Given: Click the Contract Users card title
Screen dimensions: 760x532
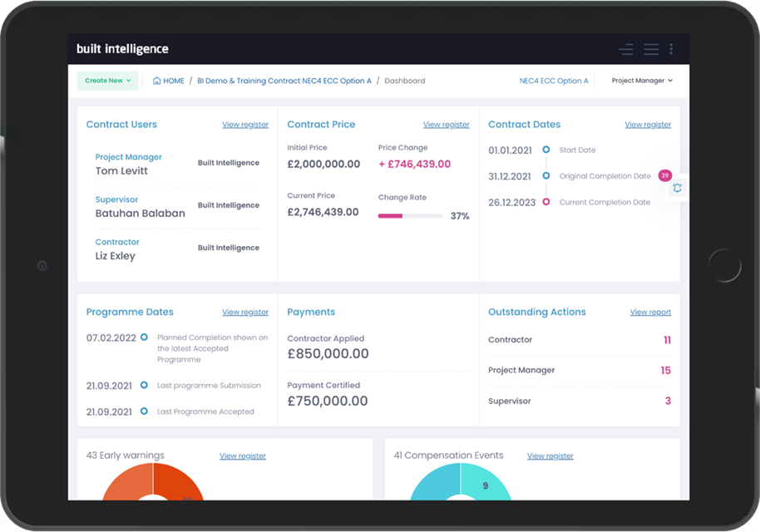Looking at the screenshot, I should (121, 125).
